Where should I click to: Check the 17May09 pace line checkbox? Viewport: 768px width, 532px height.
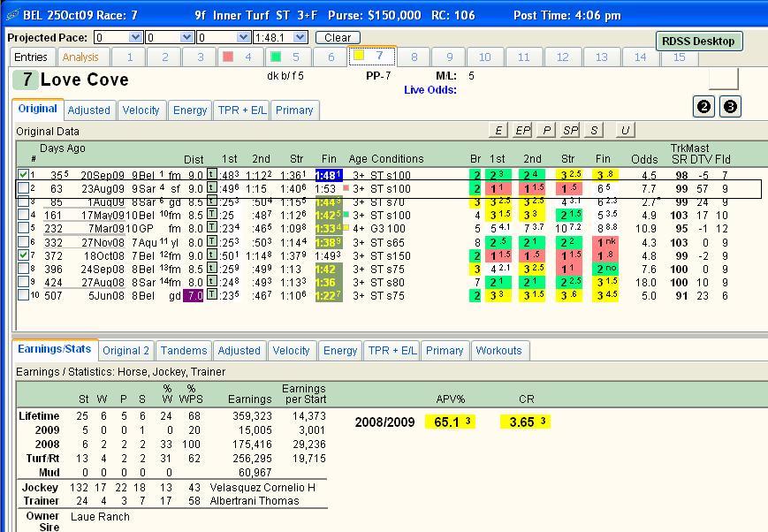coord(23,215)
